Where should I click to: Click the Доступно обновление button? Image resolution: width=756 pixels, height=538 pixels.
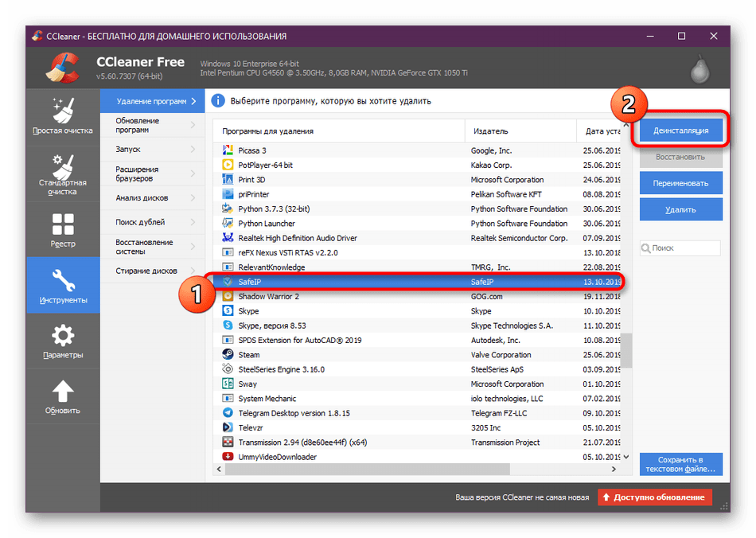(x=655, y=497)
